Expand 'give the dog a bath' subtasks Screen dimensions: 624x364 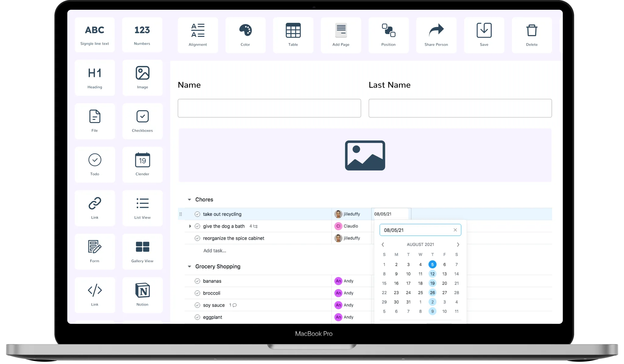click(190, 226)
